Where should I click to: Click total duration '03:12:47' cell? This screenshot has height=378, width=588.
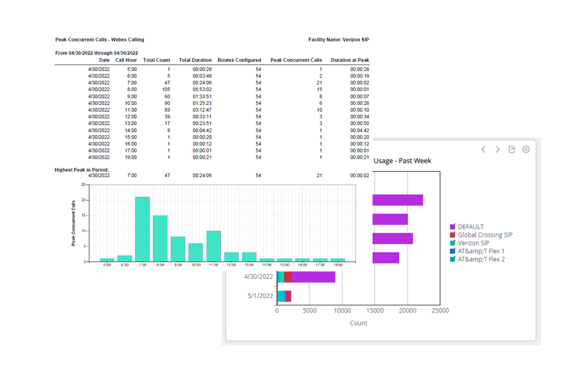tap(202, 110)
